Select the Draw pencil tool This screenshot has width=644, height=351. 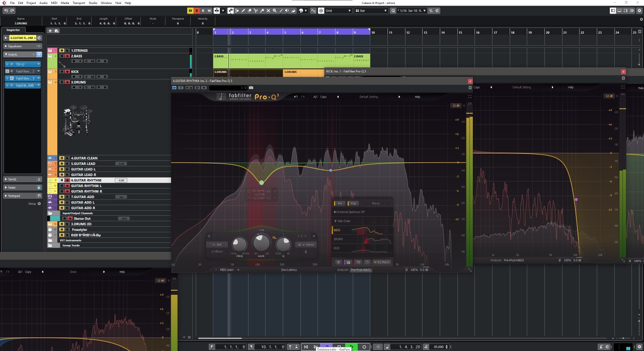[x=243, y=11]
